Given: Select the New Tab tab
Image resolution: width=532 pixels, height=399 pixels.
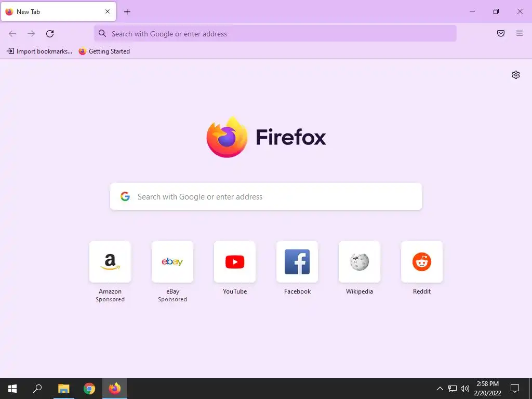Looking at the screenshot, I should [x=58, y=11].
